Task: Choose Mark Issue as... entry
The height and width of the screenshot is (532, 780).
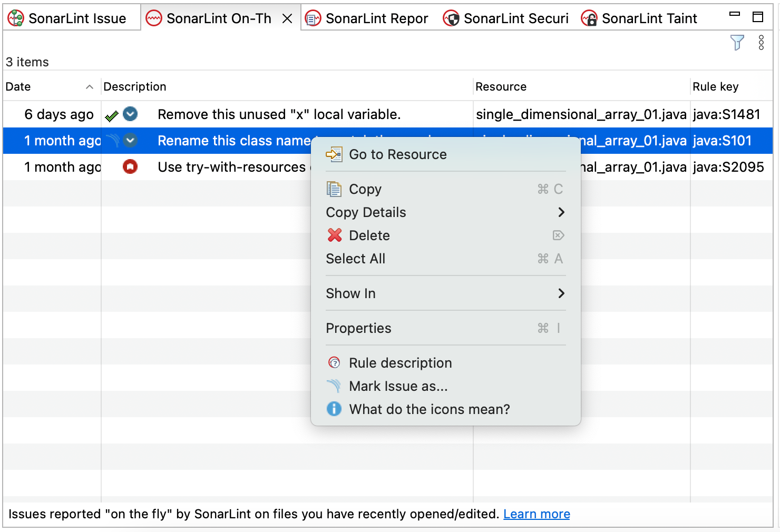Action: pyautogui.click(x=446, y=386)
